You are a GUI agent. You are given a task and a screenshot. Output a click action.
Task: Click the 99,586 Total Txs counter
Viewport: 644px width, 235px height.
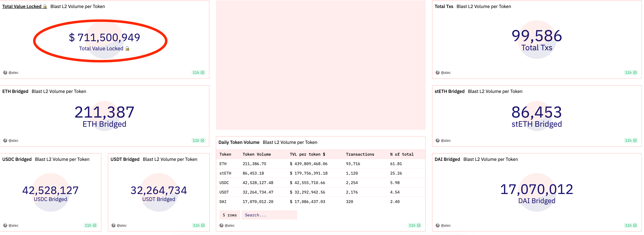click(537, 36)
